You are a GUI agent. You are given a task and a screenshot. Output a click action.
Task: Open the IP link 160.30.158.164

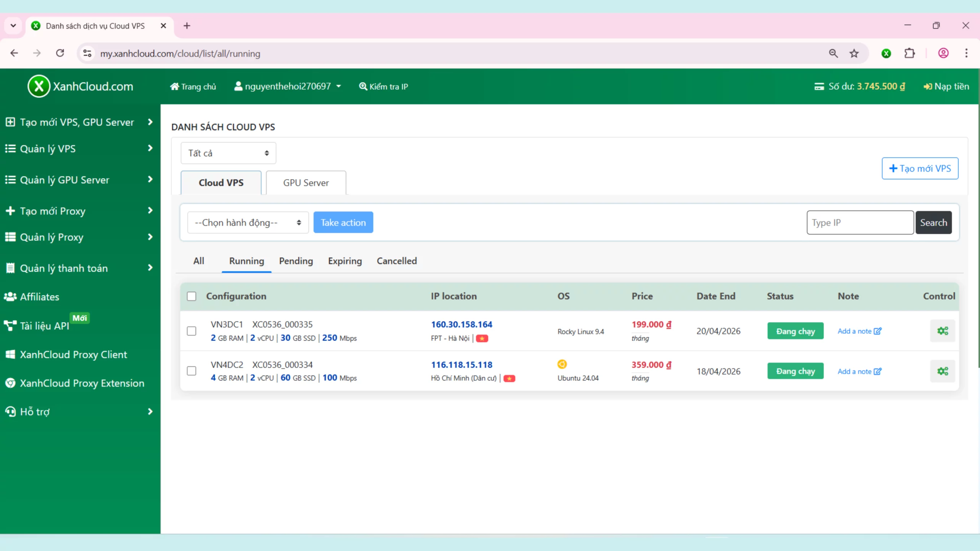pos(461,324)
